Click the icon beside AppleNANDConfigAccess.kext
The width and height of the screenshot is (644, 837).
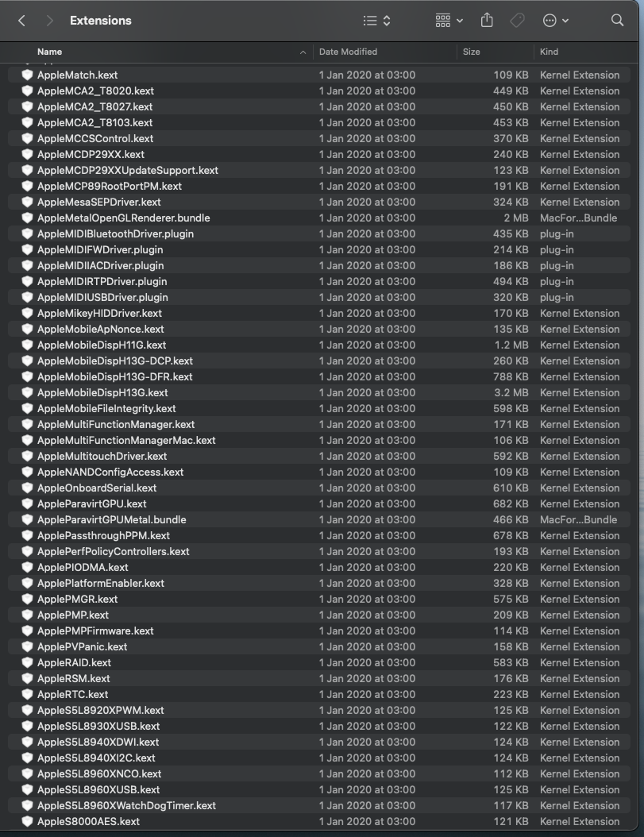tap(27, 472)
